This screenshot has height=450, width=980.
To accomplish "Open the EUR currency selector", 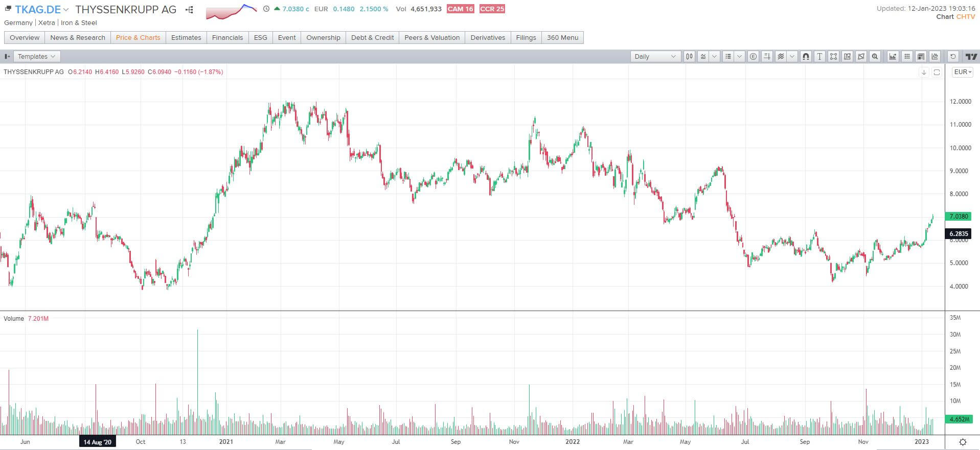I will (x=963, y=72).
